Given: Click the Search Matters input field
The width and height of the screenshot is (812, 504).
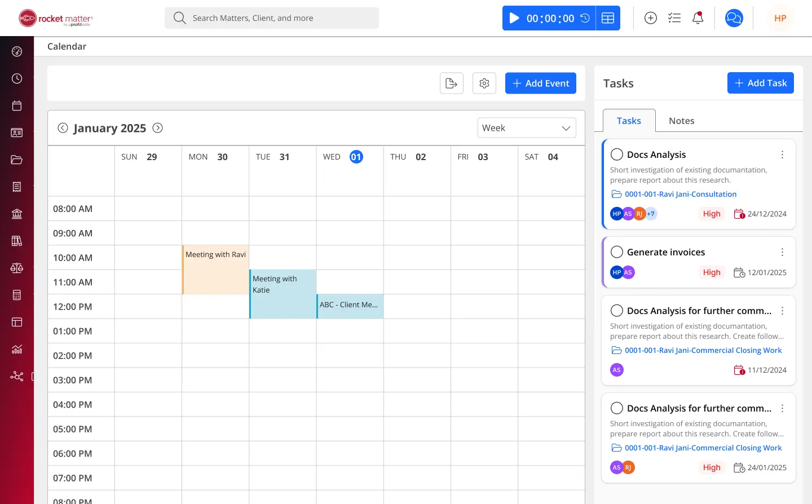Looking at the screenshot, I should point(276,18).
